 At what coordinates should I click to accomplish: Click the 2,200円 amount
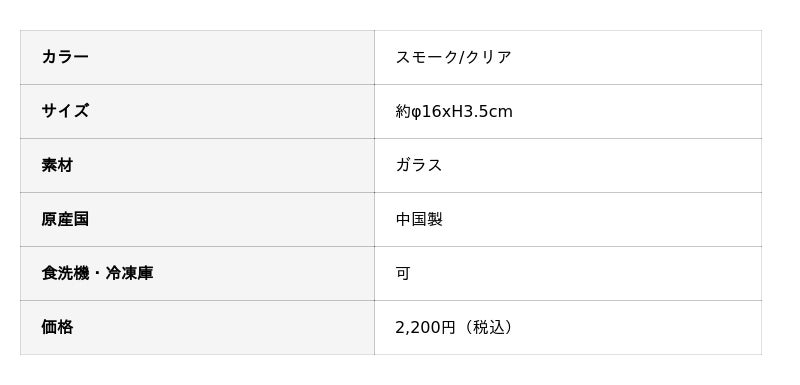(425, 327)
